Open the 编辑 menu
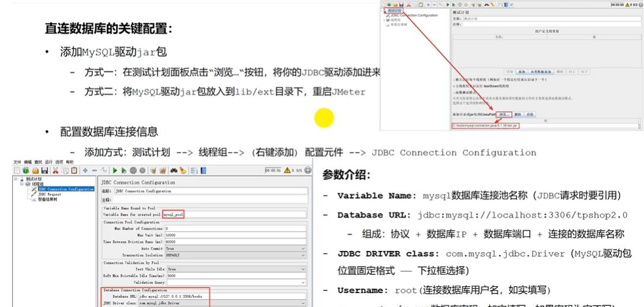 coord(27,162)
